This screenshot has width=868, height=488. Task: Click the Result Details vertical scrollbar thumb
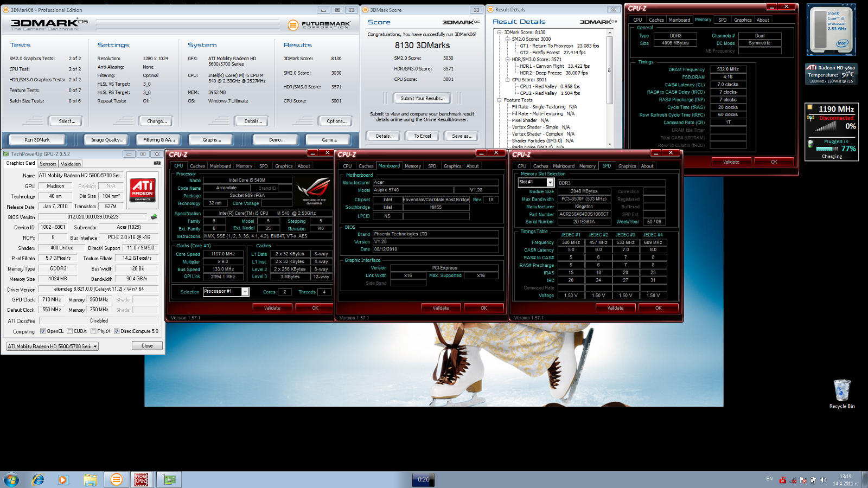[610, 70]
